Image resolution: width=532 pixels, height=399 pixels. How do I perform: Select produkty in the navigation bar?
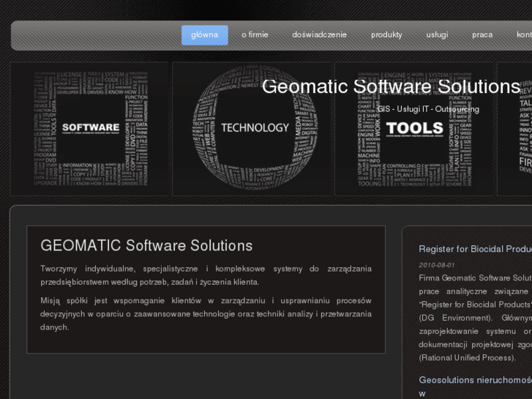[x=386, y=35]
